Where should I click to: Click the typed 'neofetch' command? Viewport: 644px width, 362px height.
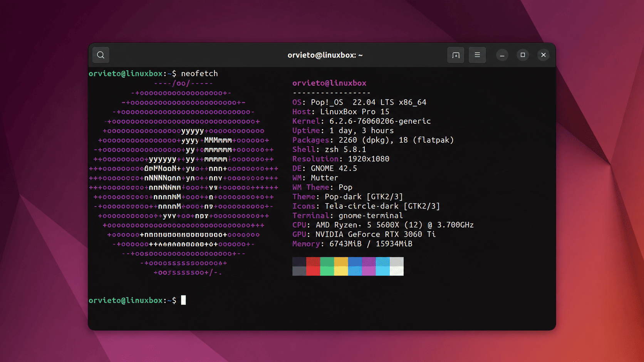point(200,73)
